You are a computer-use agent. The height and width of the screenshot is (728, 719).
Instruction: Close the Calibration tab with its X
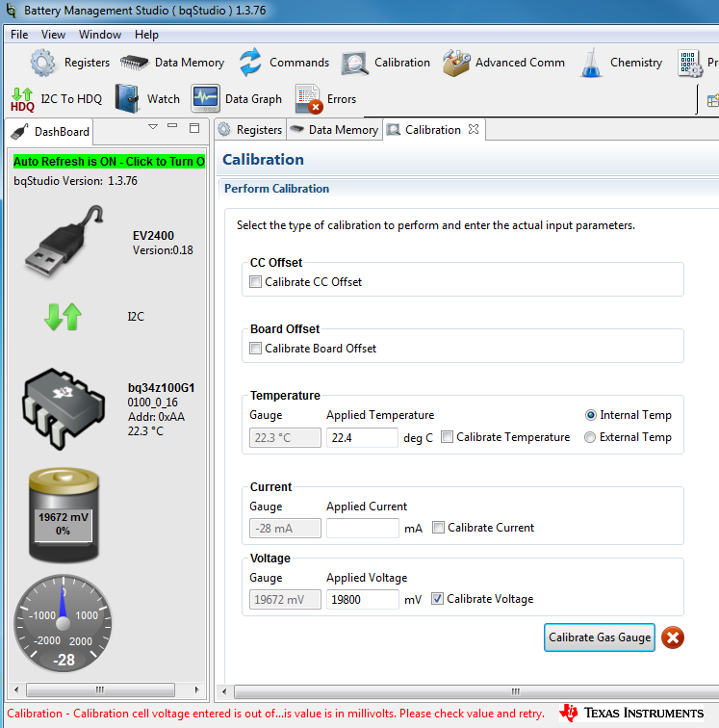point(474,130)
